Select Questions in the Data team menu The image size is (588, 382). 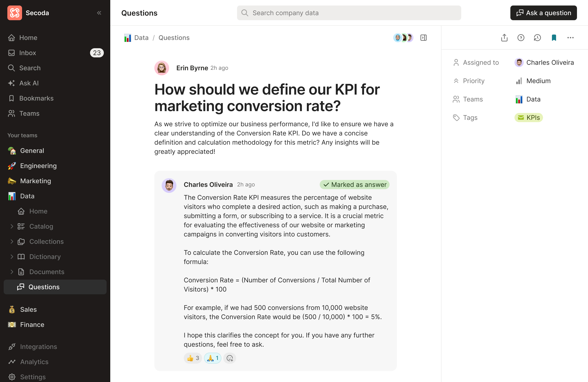coord(44,287)
